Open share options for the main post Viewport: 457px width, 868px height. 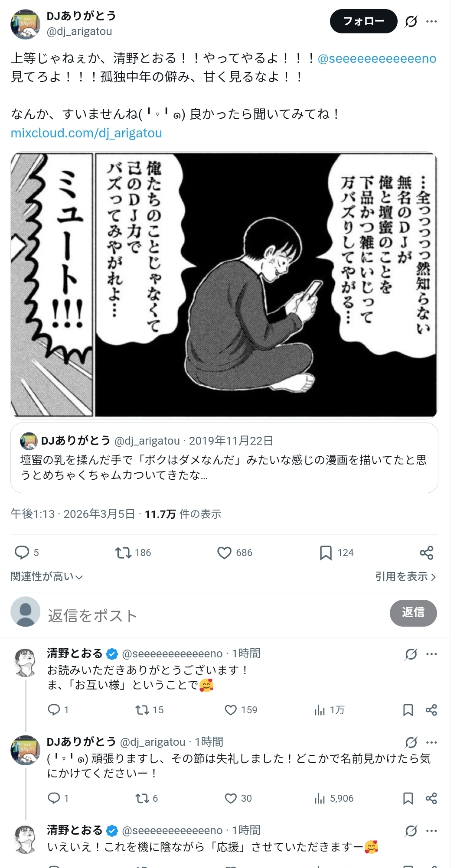point(427,553)
